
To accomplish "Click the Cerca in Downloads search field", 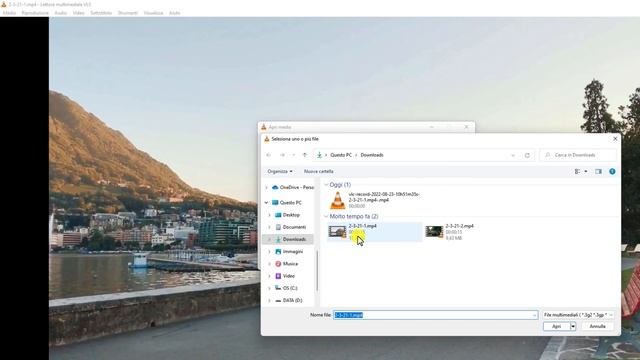I will point(578,155).
